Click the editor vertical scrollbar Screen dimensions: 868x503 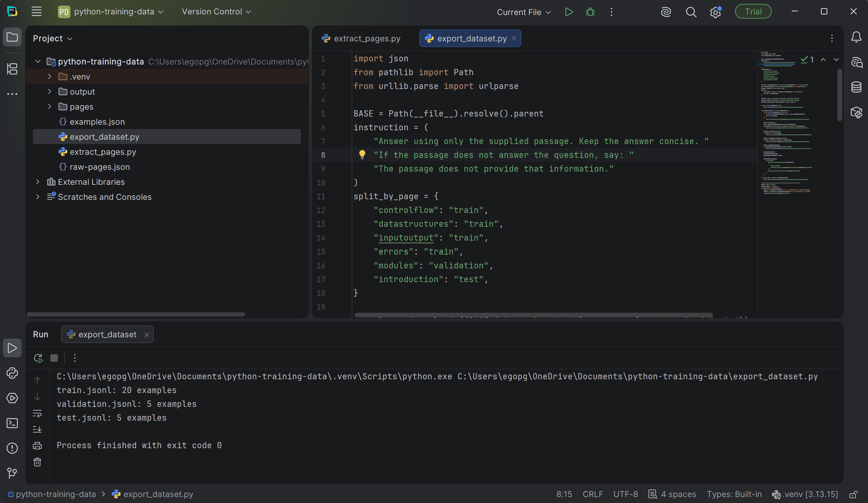[840, 95]
